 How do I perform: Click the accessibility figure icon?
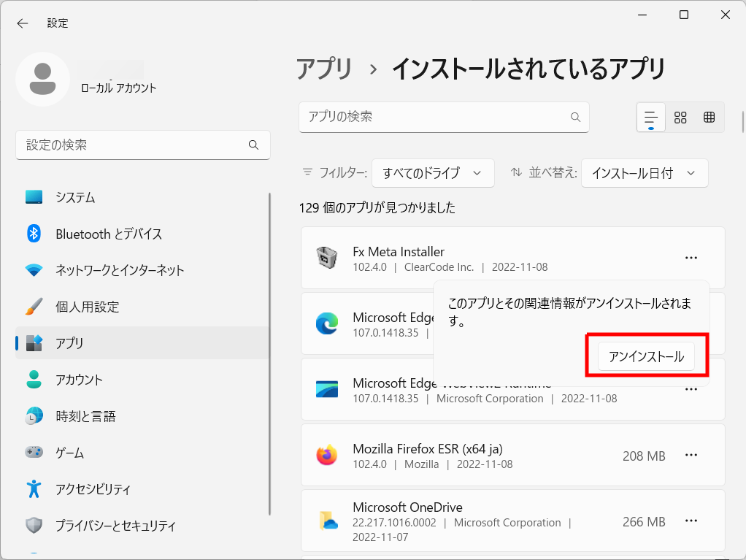tap(34, 488)
